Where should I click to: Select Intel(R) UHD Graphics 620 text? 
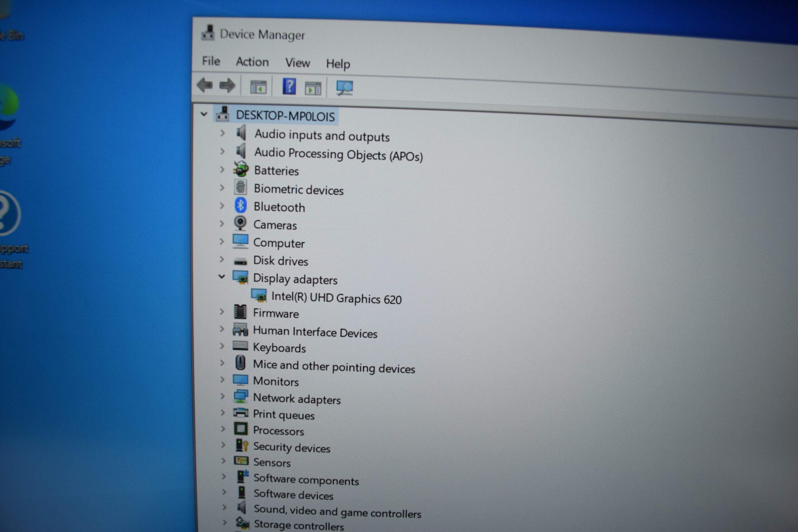pyautogui.click(x=336, y=298)
